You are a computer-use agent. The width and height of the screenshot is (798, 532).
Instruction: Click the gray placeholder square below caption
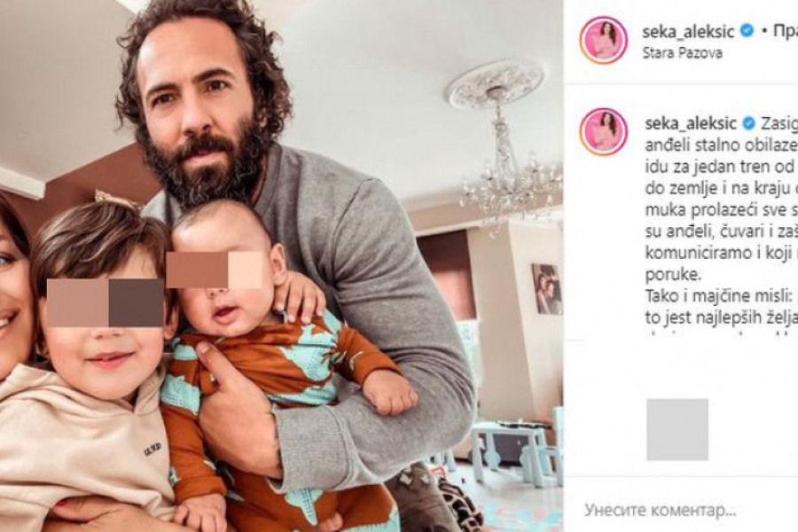677,430
